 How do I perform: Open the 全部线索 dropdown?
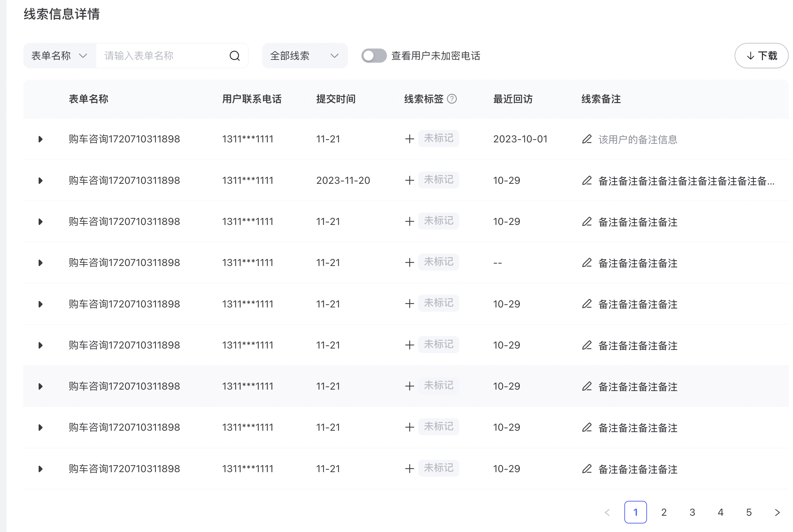305,56
